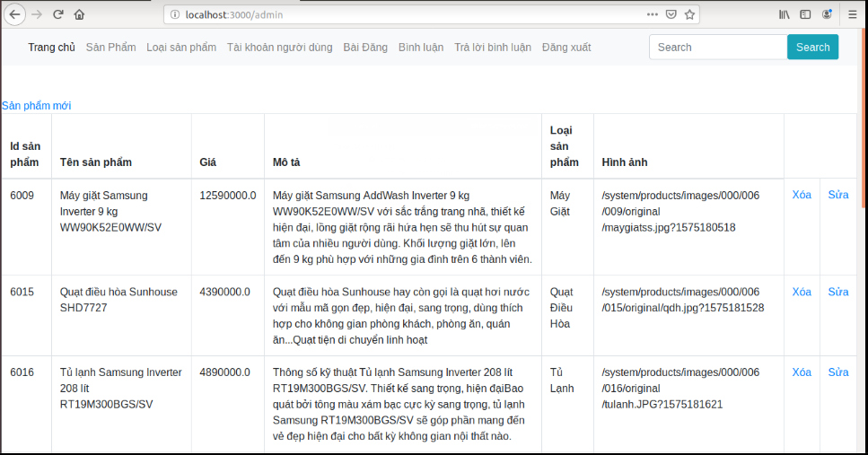Image resolution: width=868 pixels, height=455 pixels.
Task: Click Xóa for product 6016
Action: click(x=802, y=372)
